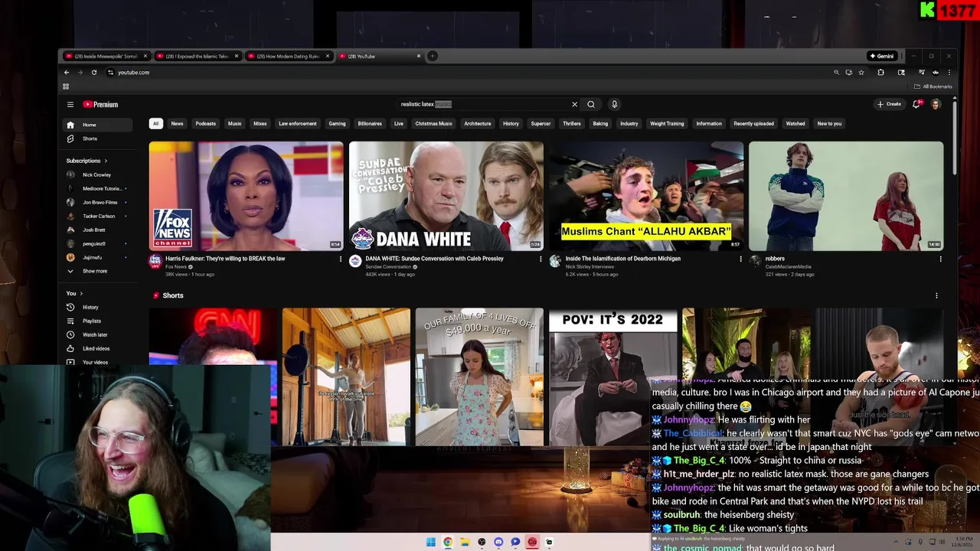Open Chrome from the taskbar
980x551 pixels.
pyautogui.click(x=448, y=542)
